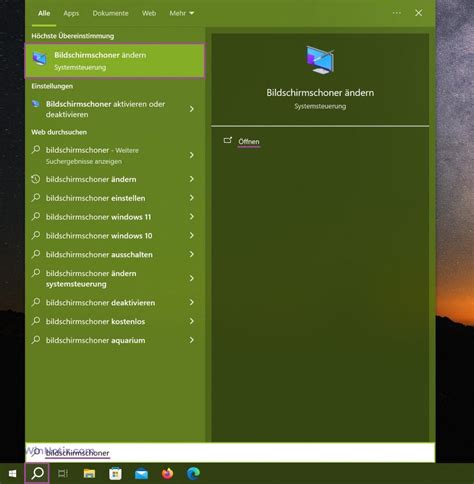This screenshot has height=484, width=474.
Task: Open the Mail app in the taskbar
Action: (141, 474)
